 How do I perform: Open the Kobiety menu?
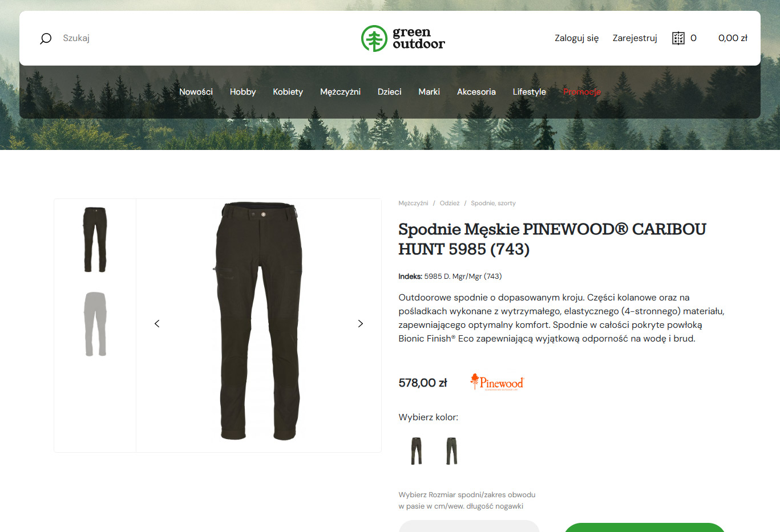[288, 92]
